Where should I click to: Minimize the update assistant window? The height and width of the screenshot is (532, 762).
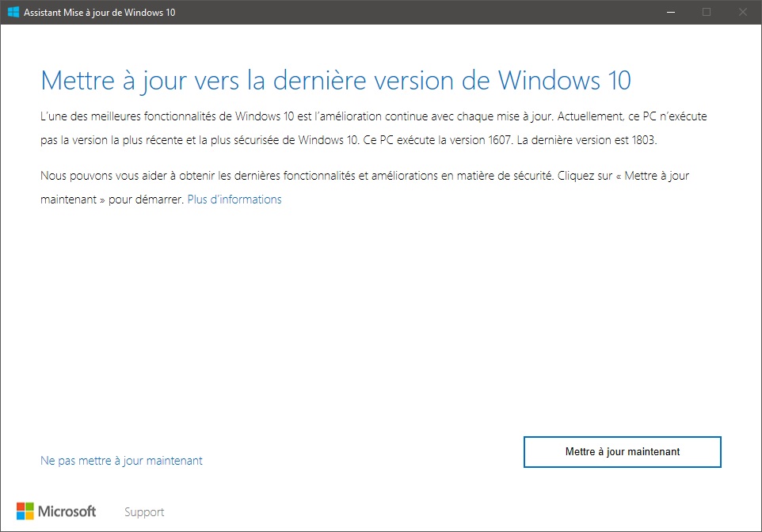[x=671, y=12]
